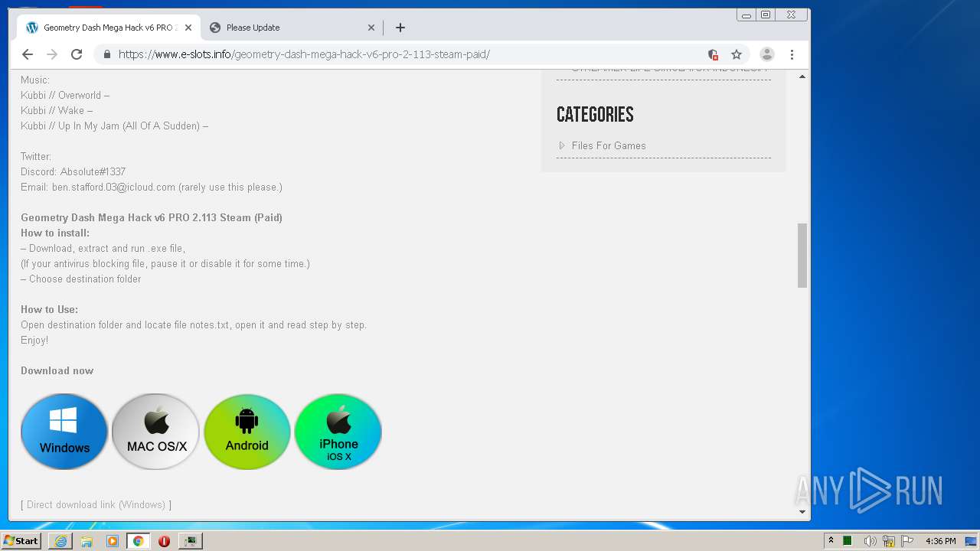Image resolution: width=980 pixels, height=551 pixels.
Task: Click the 4:36 PM clock
Action: (x=940, y=541)
